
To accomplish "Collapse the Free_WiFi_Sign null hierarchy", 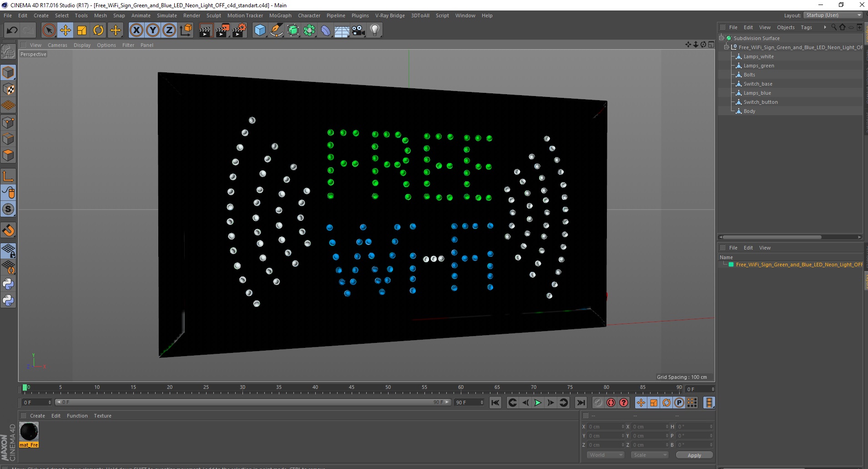I will point(727,47).
